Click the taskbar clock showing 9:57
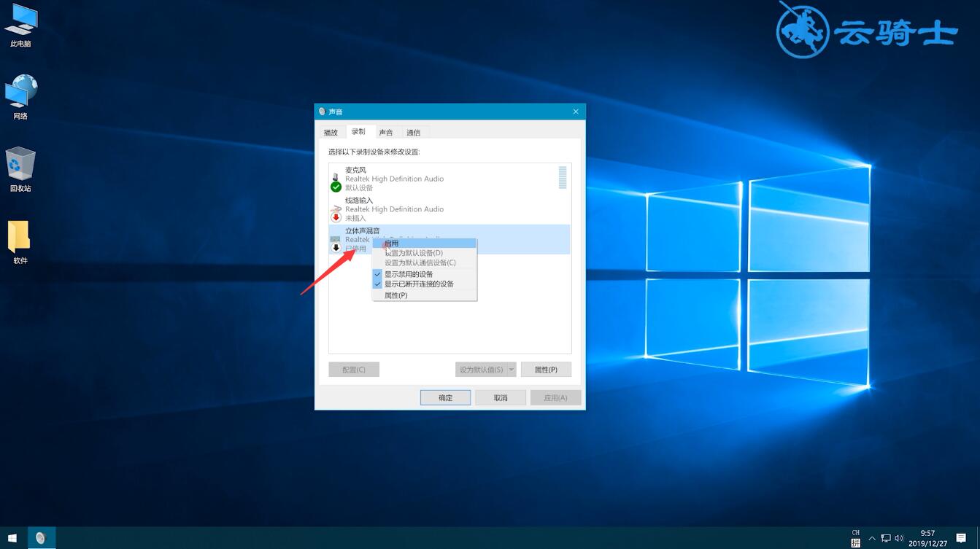 point(928,538)
